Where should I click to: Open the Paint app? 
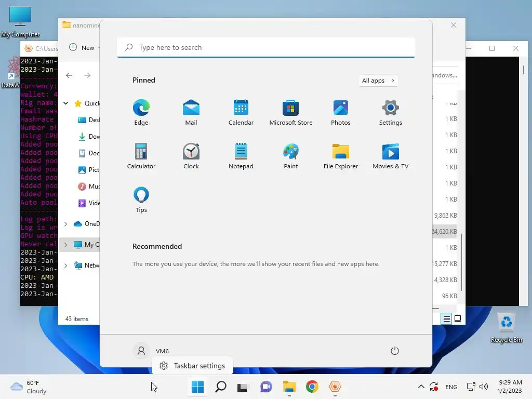pos(291,156)
